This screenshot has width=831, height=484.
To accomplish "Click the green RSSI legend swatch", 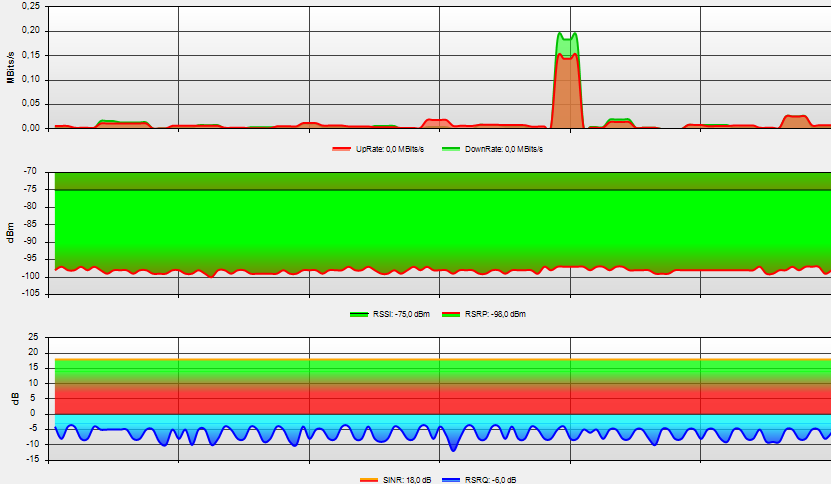I will pyautogui.click(x=358, y=314).
